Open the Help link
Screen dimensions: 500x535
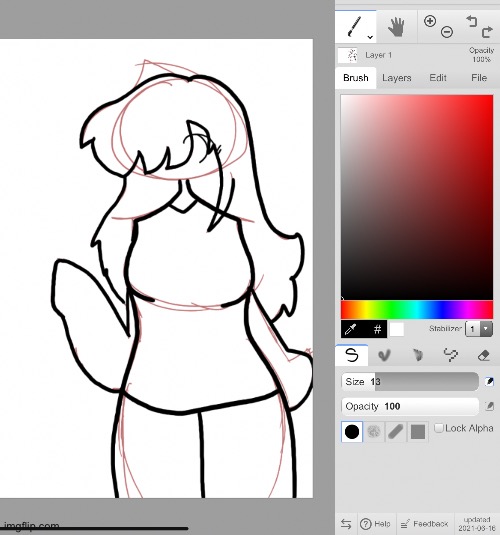[375, 524]
